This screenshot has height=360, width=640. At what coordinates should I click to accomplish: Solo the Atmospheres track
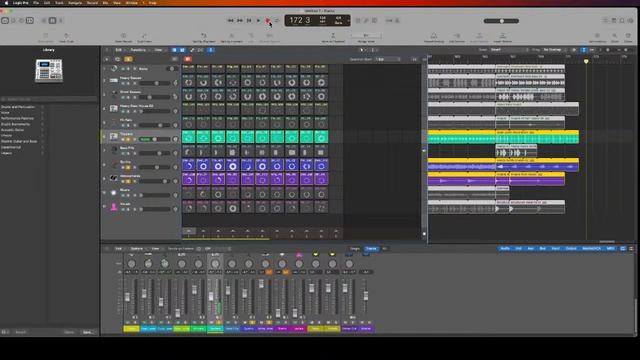[x=129, y=182]
